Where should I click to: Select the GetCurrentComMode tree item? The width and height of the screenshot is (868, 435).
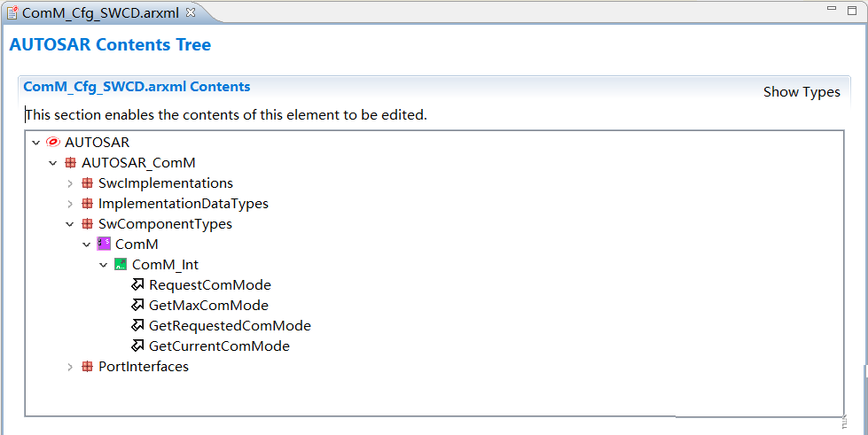click(x=219, y=346)
